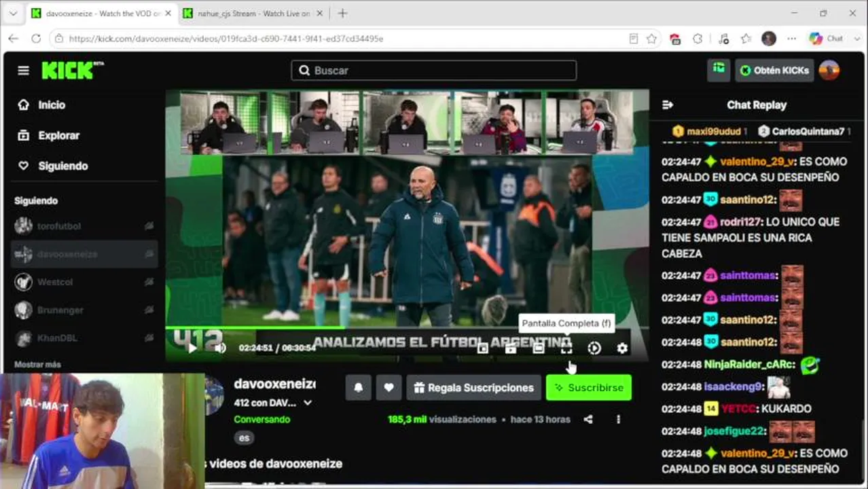Open the Copilot Chat button

[x=827, y=39]
